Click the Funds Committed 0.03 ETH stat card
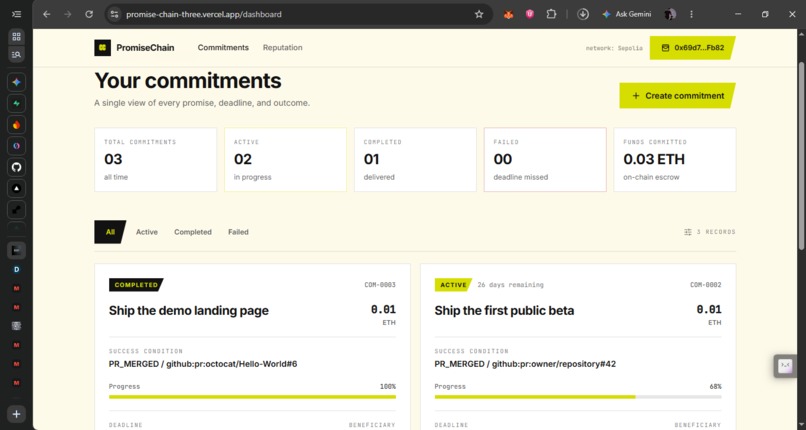 (x=675, y=160)
